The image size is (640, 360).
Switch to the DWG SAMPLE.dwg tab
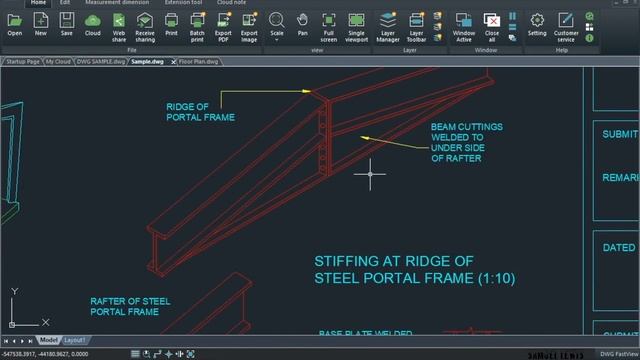pyautogui.click(x=101, y=62)
